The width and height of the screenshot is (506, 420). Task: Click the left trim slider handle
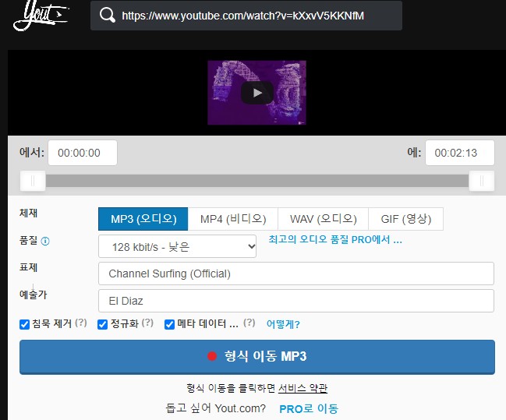33,181
